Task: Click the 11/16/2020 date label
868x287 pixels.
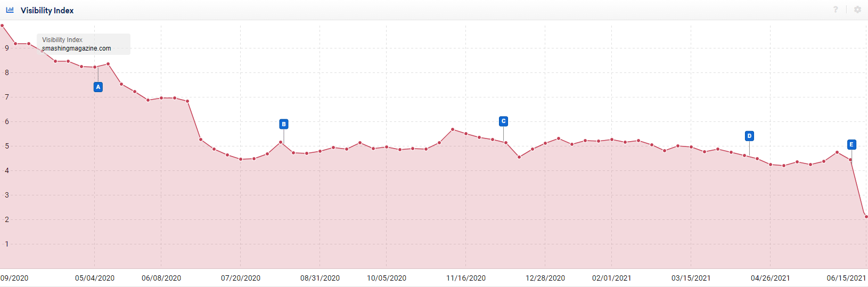Action: [466, 278]
